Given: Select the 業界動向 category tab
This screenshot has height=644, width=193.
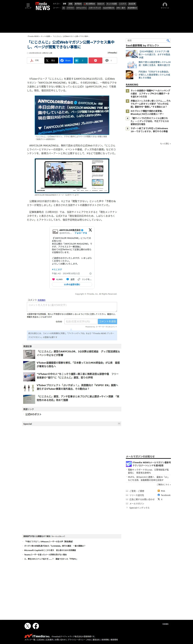Looking at the screenshot, I should coord(78,4).
